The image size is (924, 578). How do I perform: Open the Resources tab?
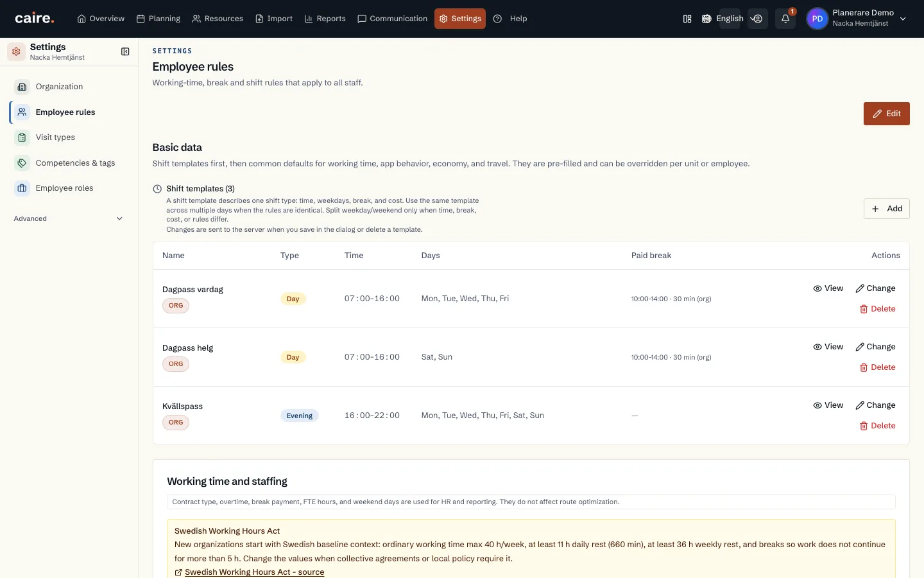coord(218,19)
